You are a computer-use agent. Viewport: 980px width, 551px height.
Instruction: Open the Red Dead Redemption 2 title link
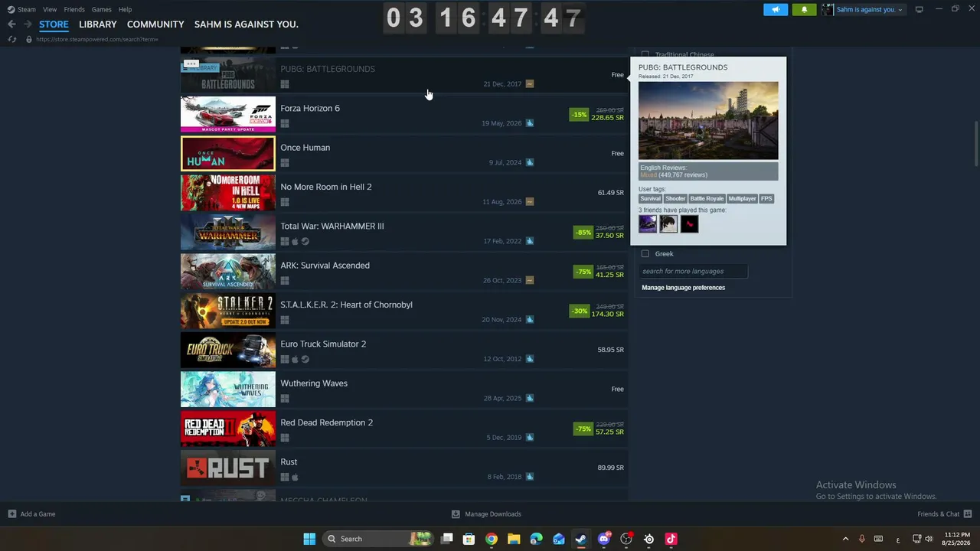click(x=327, y=423)
